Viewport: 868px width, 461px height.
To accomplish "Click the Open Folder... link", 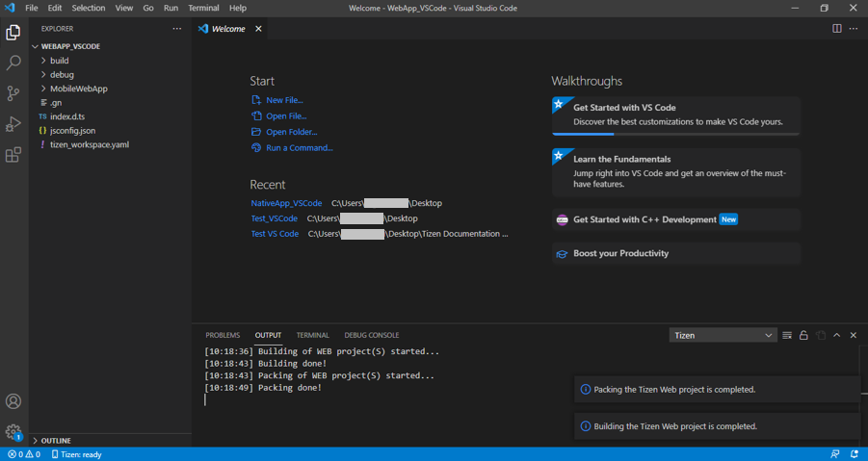I will pos(291,132).
